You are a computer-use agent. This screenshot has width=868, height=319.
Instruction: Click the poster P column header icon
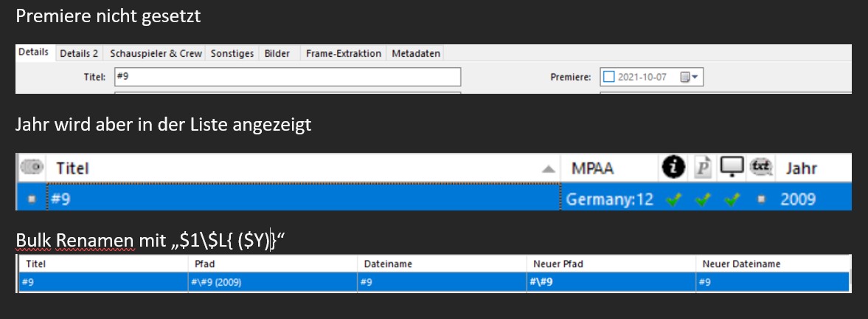pyautogui.click(x=703, y=167)
